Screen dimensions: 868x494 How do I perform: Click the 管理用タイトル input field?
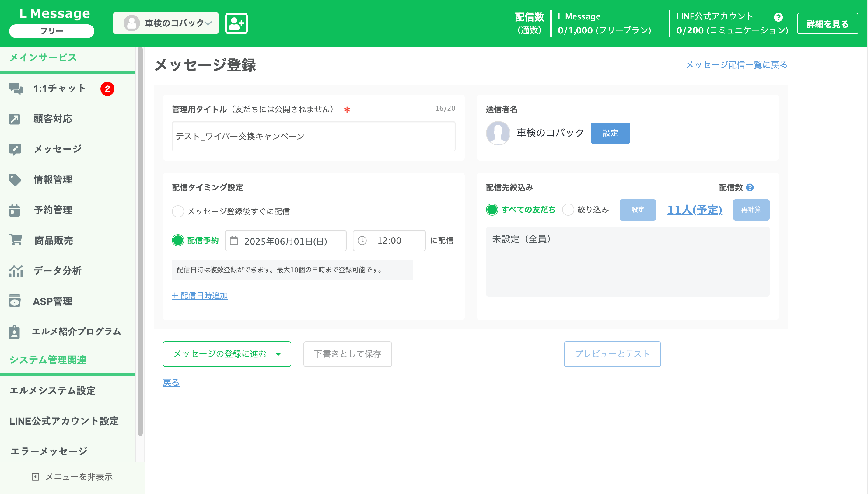tap(313, 136)
